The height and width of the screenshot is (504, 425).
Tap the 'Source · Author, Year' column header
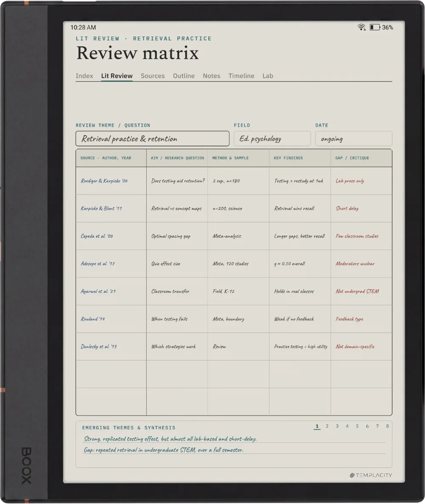pos(111,158)
